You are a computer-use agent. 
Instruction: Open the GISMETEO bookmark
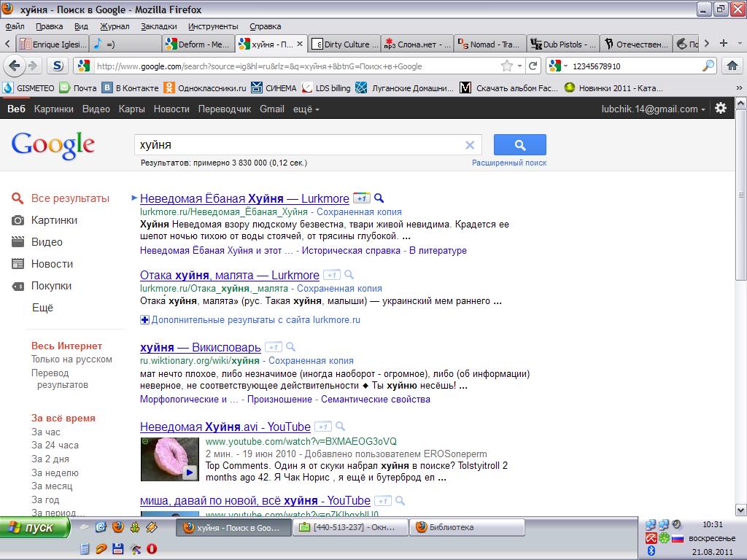pyautogui.click(x=28, y=88)
